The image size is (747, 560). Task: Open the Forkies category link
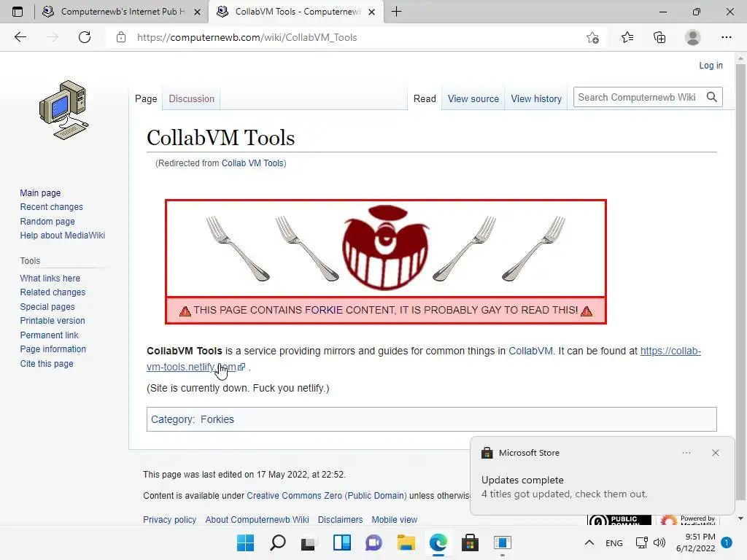(x=217, y=419)
